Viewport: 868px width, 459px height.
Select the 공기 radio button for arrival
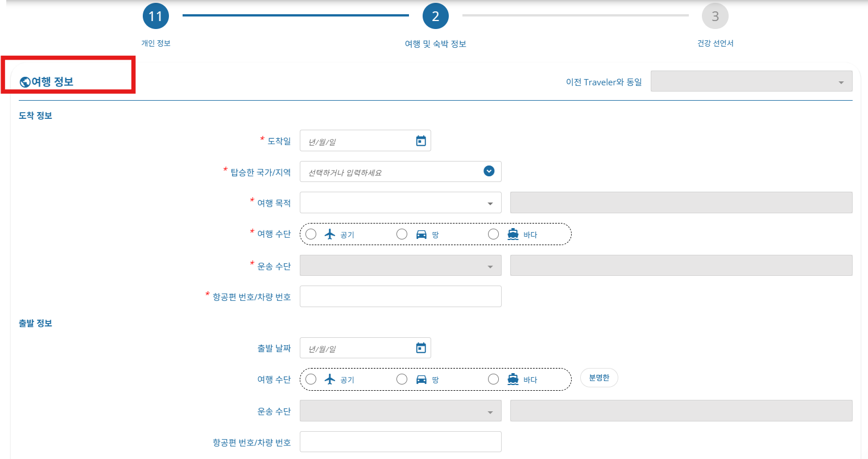pos(311,234)
